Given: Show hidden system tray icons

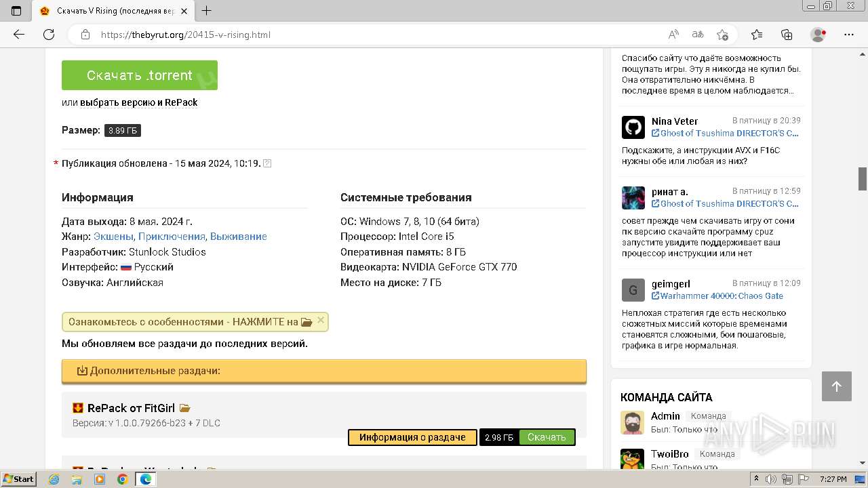Looking at the screenshot, I should (757, 479).
